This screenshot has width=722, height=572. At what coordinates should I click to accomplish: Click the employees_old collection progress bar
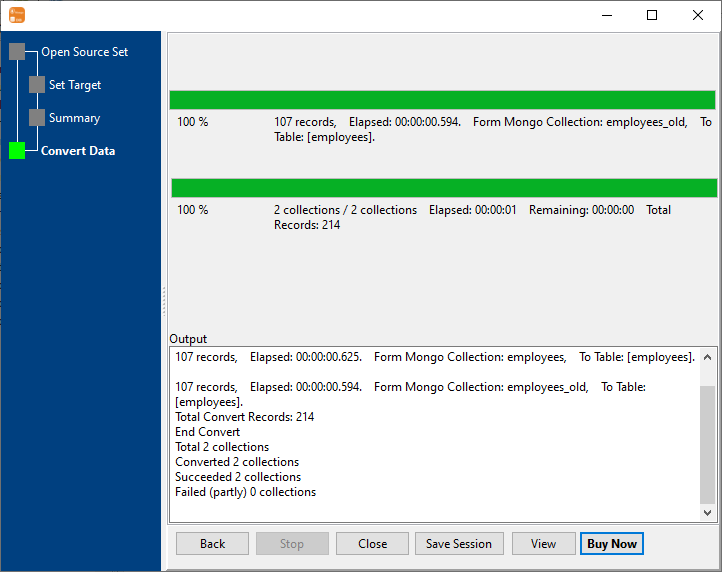[x=442, y=100]
